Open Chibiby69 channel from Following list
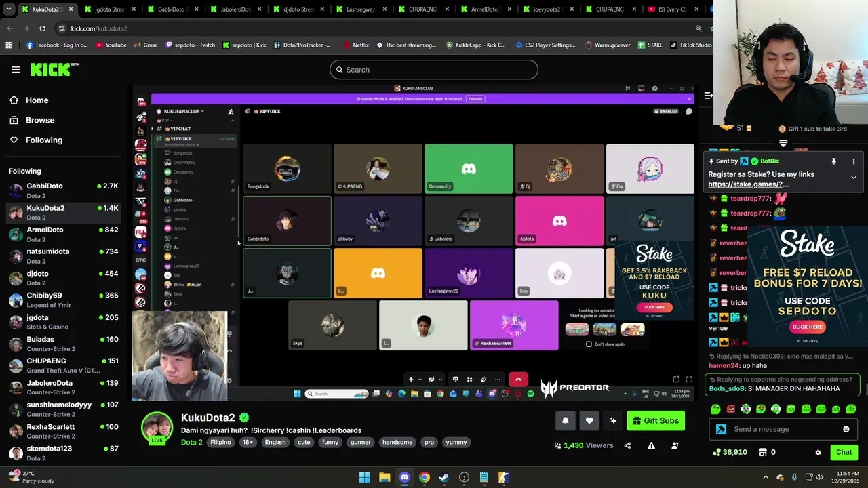 point(63,300)
